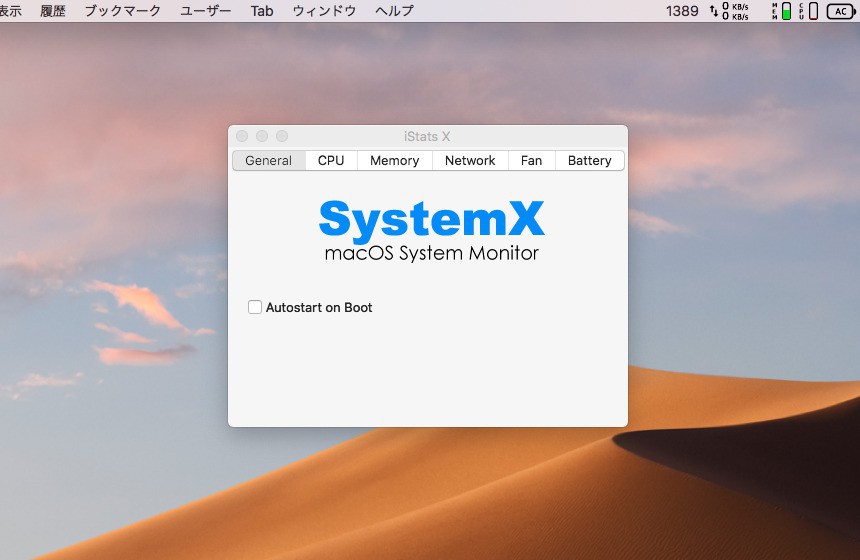This screenshot has height=560, width=860.
Task: Close the iStats X window
Action: coord(242,136)
